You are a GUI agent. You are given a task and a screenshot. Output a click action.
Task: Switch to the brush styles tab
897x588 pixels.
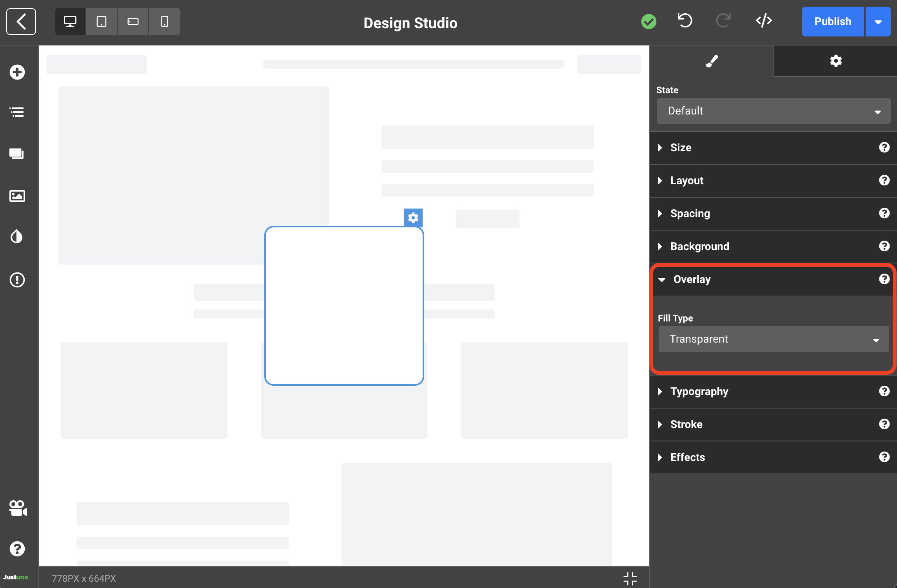(712, 61)
